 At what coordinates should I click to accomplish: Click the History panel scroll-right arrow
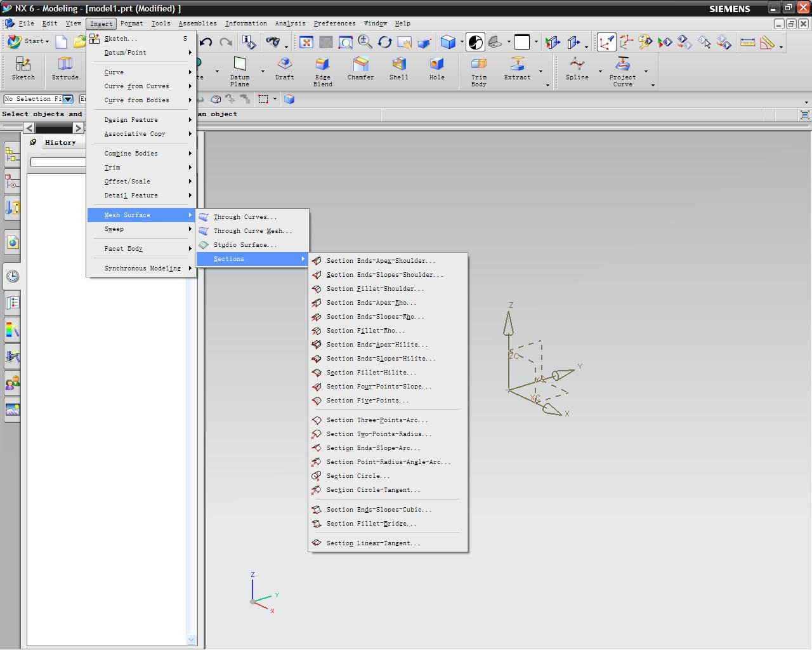[x=78, y=128]
